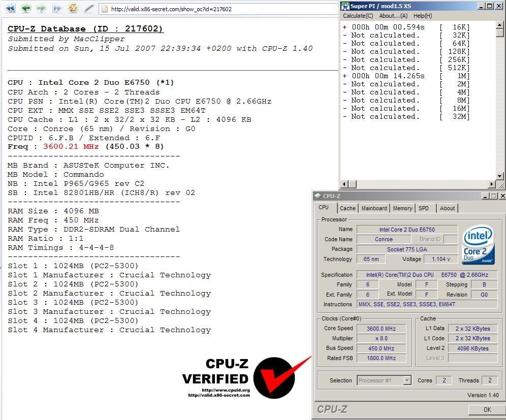This screenshot has width=506, height=420.
Task: Click the Super PI vertical scrollbar thumb
Action: (x=499, y=33)
